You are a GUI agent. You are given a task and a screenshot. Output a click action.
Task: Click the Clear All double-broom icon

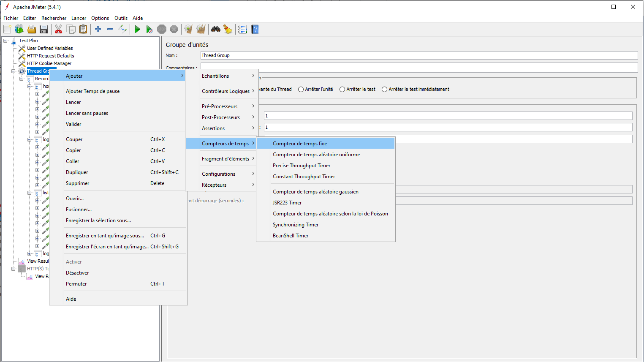201,29
